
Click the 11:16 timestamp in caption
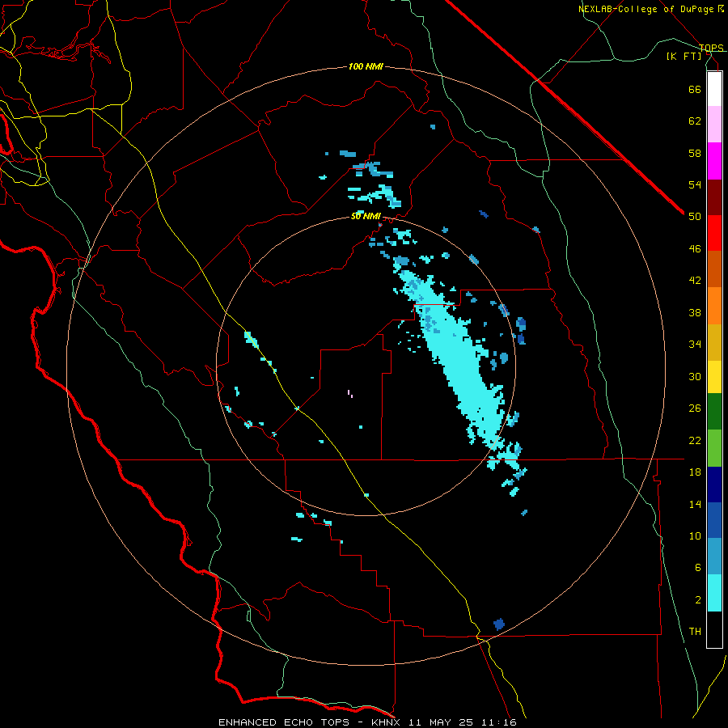click(500, 722)
